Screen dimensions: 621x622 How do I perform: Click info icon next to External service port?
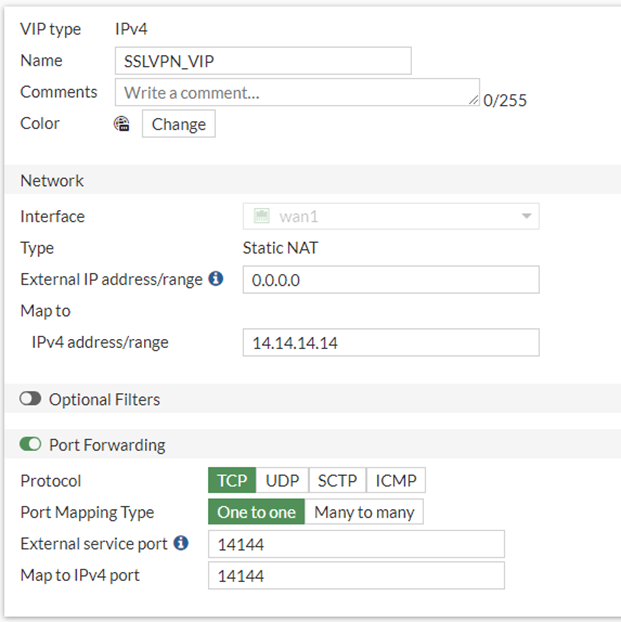181,543
